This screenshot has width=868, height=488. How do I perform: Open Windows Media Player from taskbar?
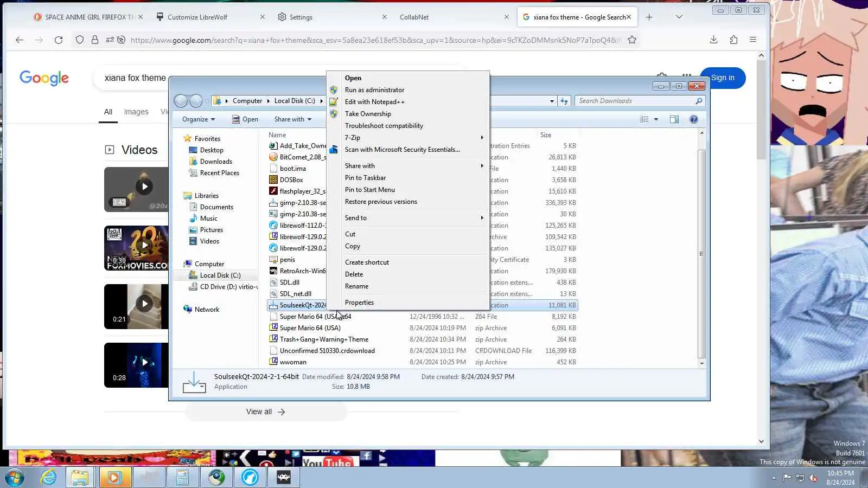[114, 478]
